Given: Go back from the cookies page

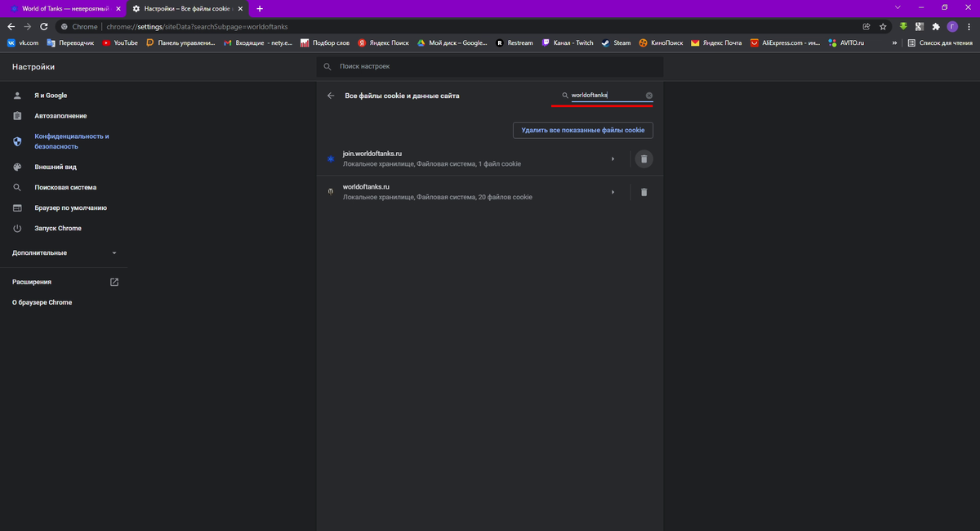Looking at the screenshot, I should 331,96.
